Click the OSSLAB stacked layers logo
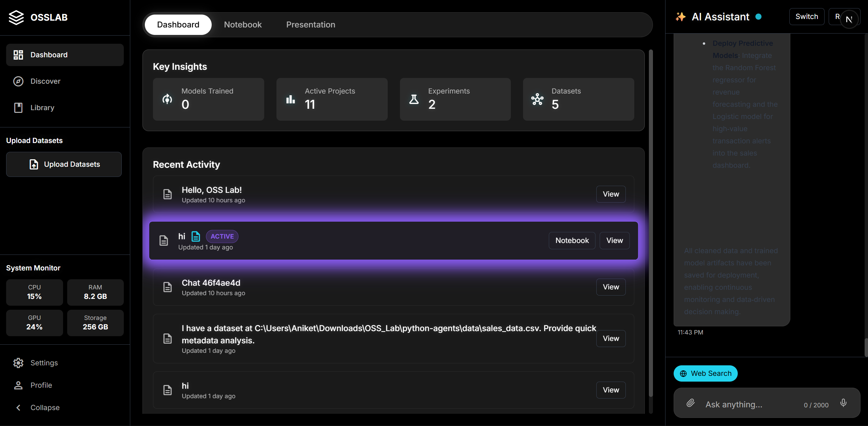The width and height of the screenshot is (868, 426). [x=16, y=17]
